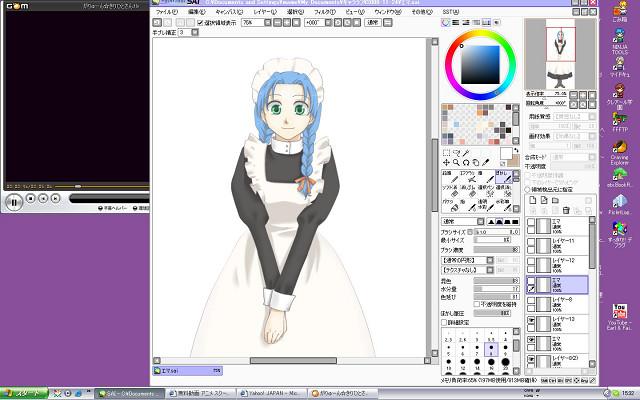640x400 pixels.
Task: Swap foreground and background colors
Action: [517, 151]
